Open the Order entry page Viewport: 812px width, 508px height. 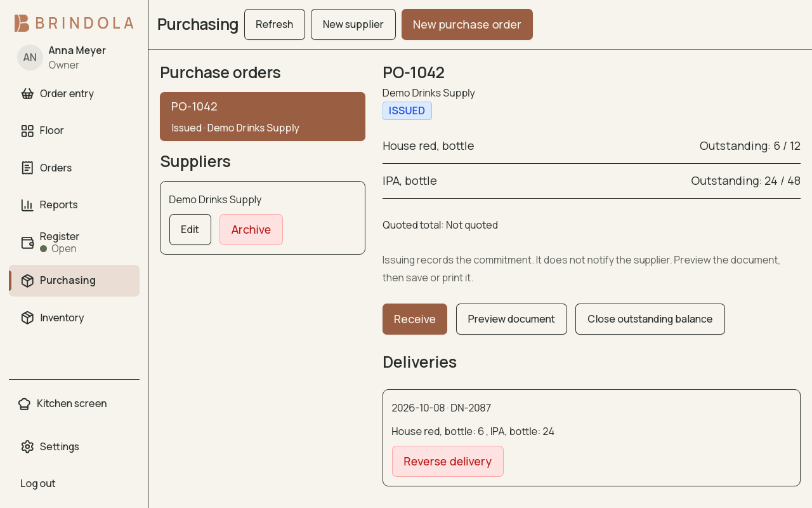click(74, 93)
